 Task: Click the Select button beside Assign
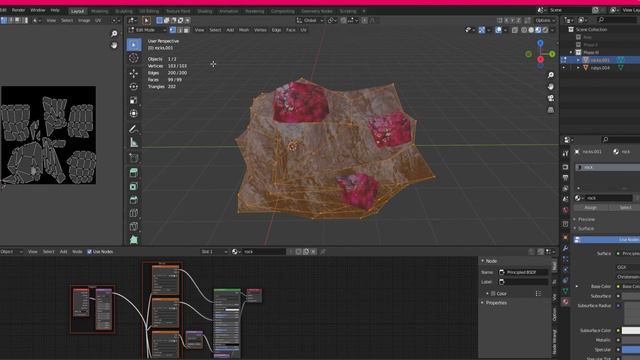(x=624, y=207)
